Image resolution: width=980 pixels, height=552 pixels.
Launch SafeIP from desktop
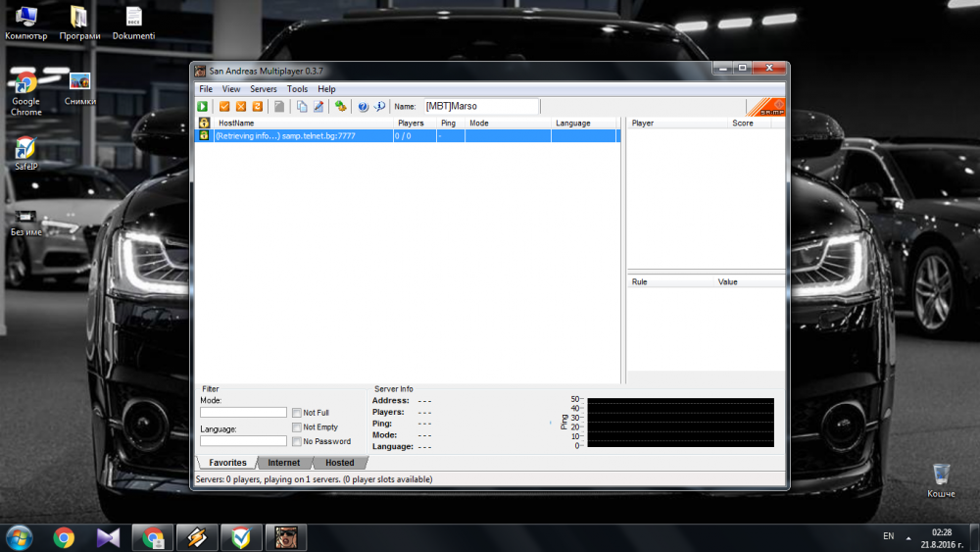[25, 153]
